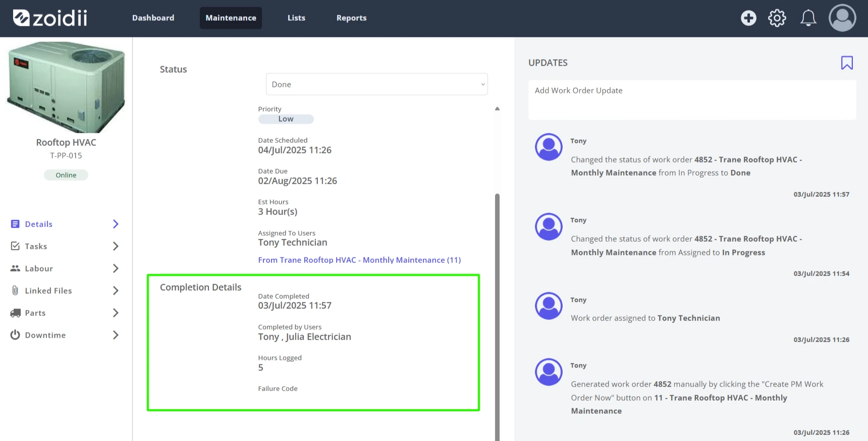Viewport: 868px width, 441px height.
Task: Expand the Downtime section chevron
Action: pos(116,335)
